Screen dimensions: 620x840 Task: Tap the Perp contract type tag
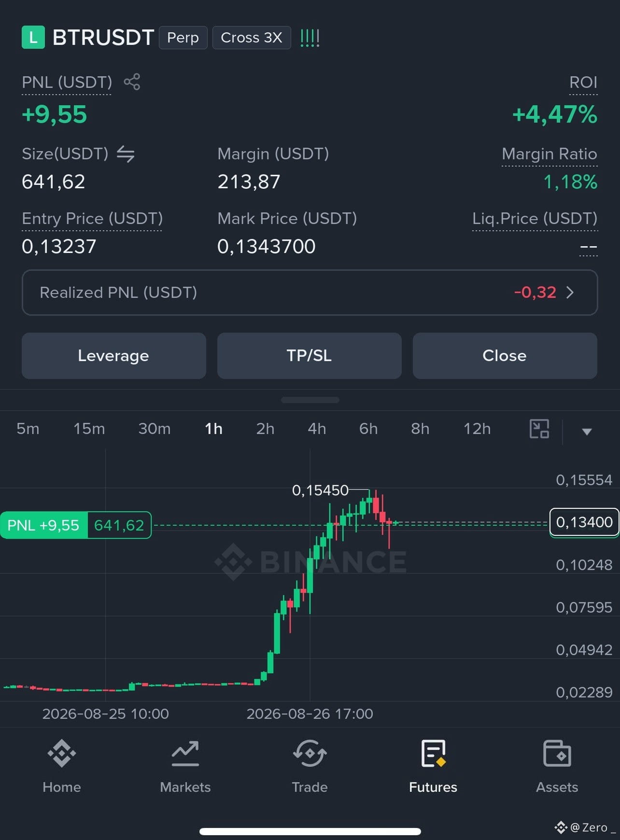[183, 38]
